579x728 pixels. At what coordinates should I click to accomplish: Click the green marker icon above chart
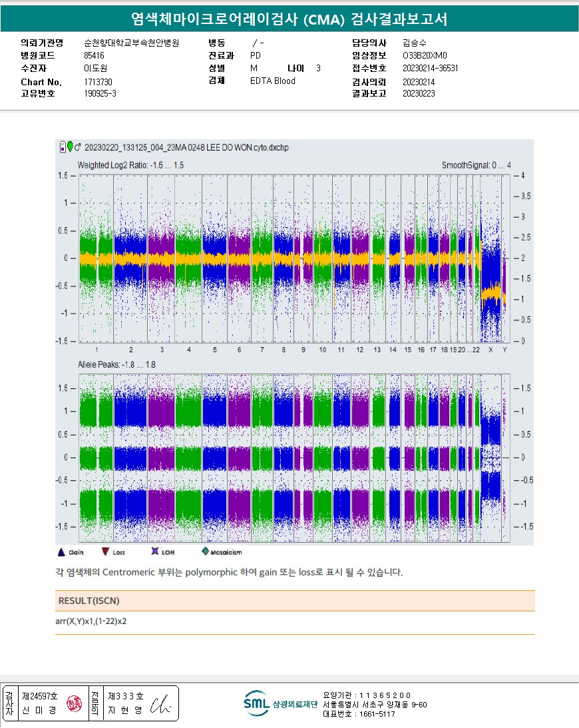(70, 147)
